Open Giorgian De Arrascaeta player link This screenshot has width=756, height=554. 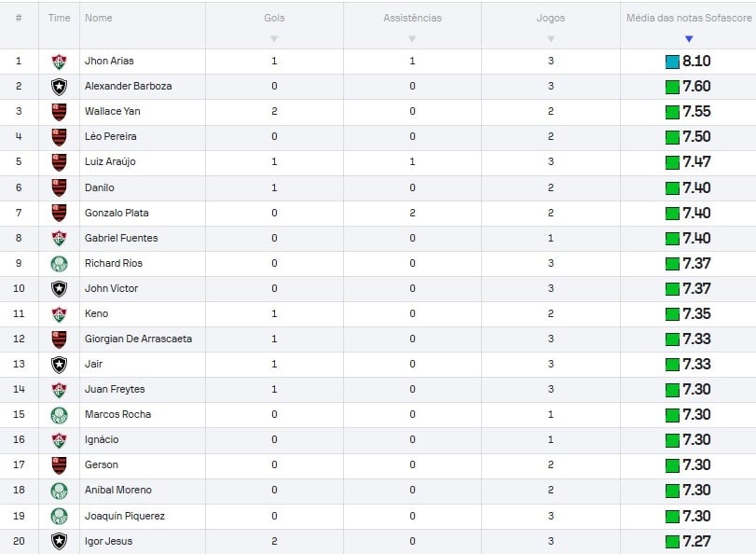[138, 339]
